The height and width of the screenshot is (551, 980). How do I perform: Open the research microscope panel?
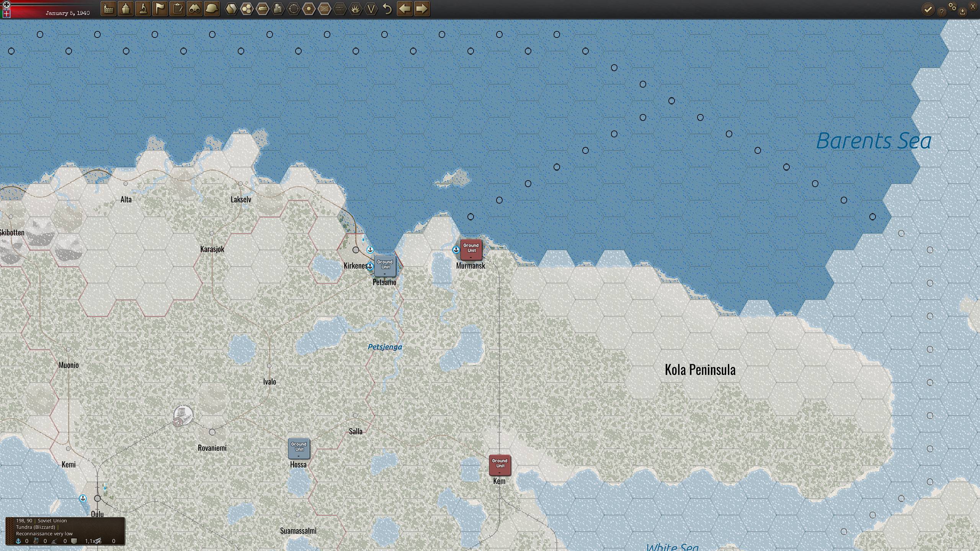pyautogui.click(x=143, y=9)
